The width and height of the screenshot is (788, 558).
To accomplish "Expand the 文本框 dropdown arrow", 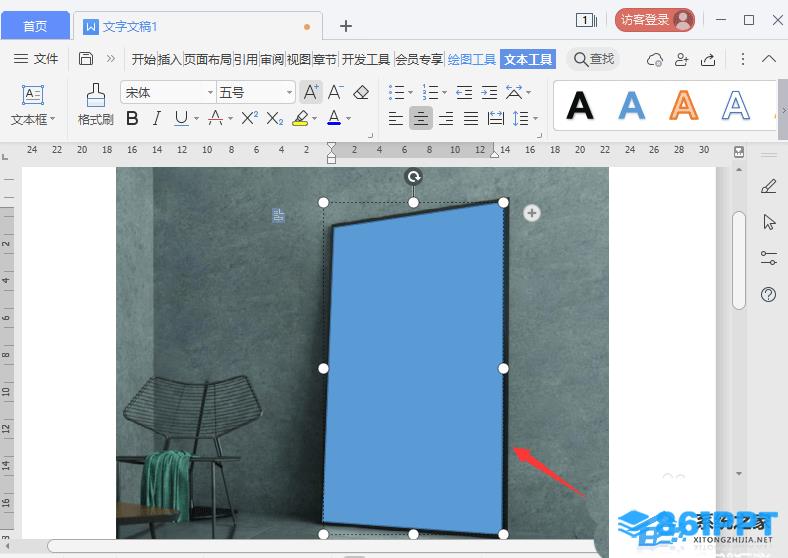I will pos(53,119).
